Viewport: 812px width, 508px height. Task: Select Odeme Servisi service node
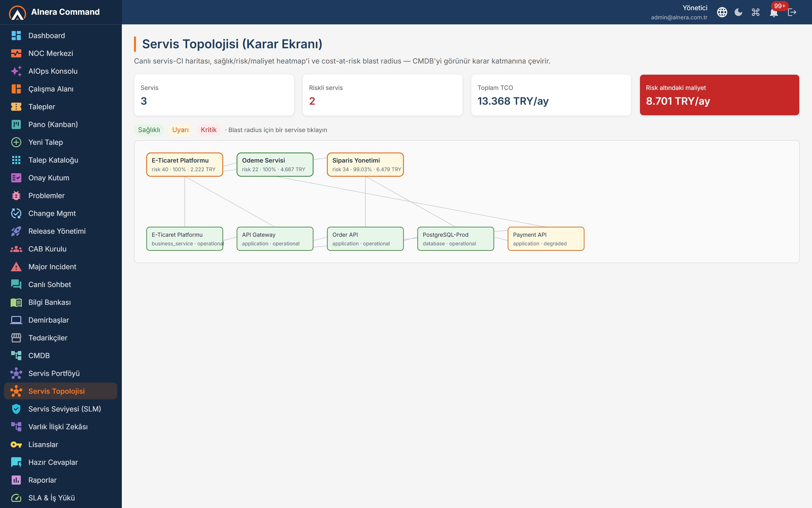coord(275,165)
